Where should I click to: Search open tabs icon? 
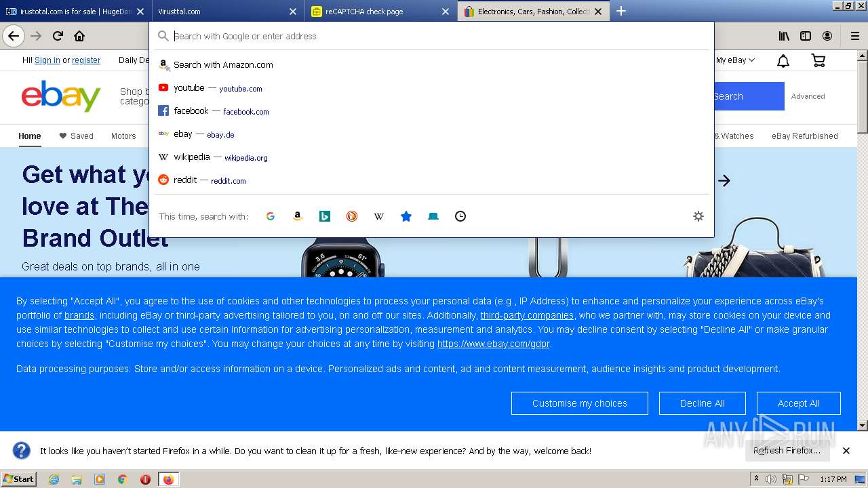pyautogui.click(x=433, y=216)
